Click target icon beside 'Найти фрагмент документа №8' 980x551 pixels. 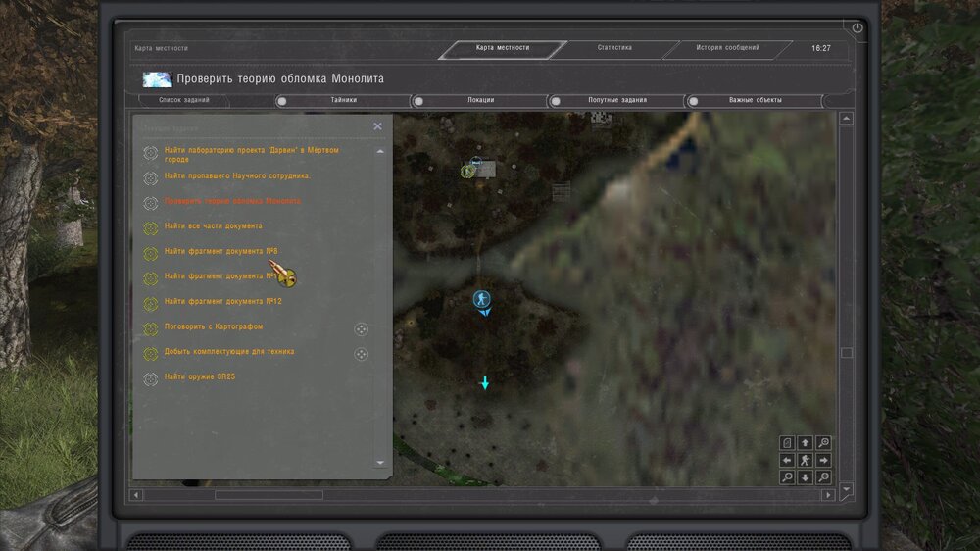click(150, 253)
